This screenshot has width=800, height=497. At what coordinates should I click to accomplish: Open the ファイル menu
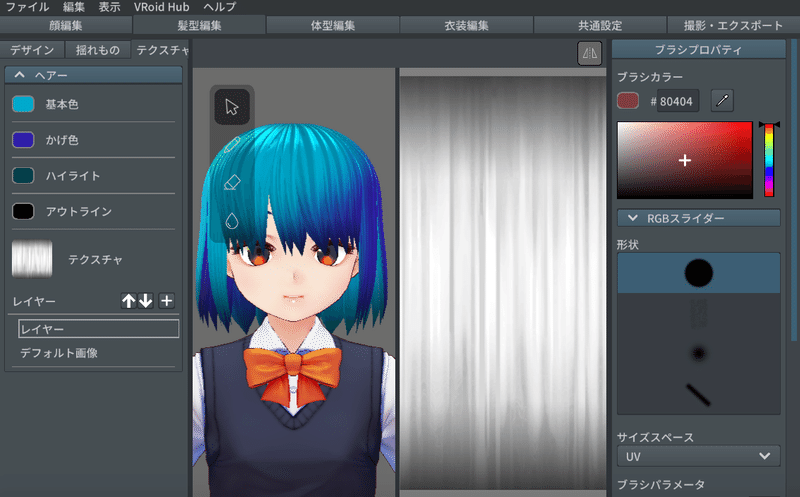tap(27, 7)
